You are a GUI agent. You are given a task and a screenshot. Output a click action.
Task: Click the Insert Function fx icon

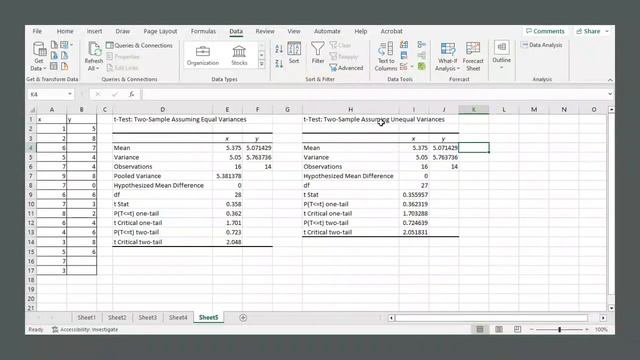point(131,94)
